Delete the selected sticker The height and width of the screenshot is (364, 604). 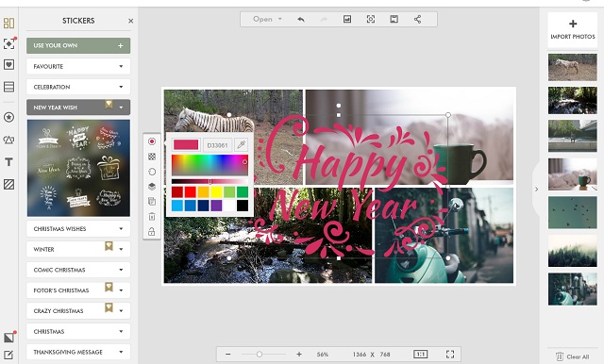[152, 217]
